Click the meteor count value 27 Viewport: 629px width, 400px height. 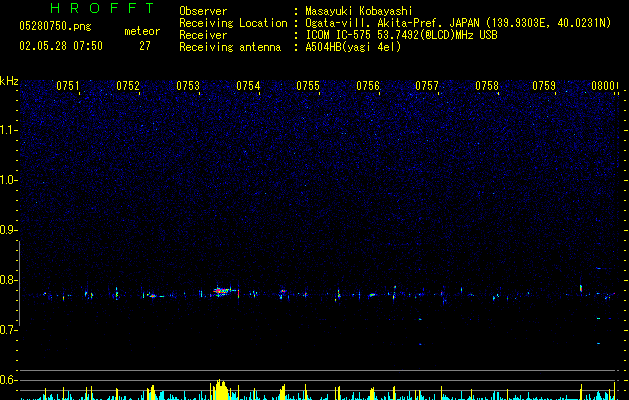[x=145, y=46]
